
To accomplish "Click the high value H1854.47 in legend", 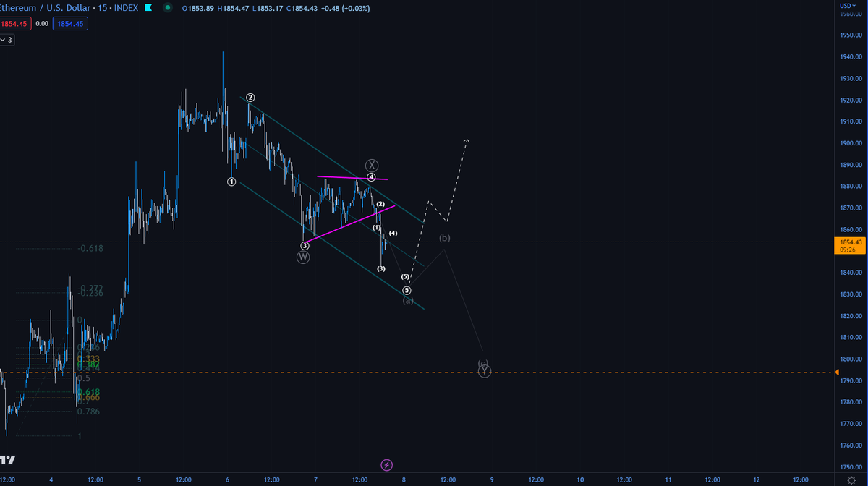I will coord(233,8).
